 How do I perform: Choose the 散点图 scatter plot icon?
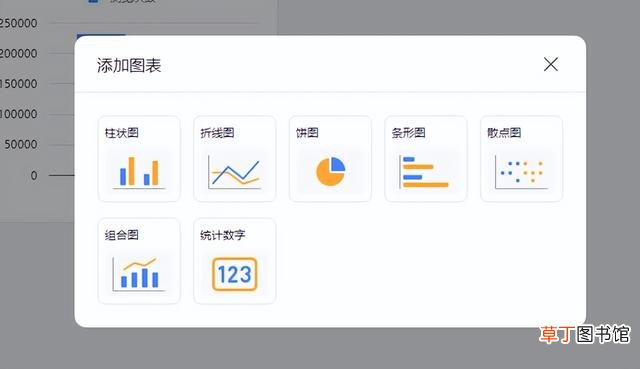coord(521,172)
